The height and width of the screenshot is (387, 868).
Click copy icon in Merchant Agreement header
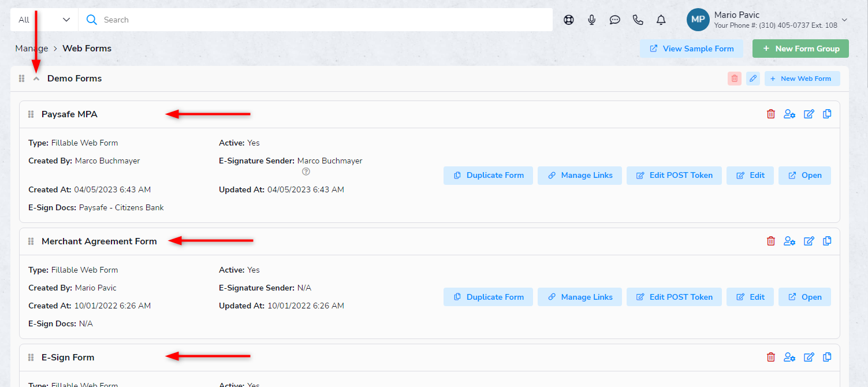(827, 241)
